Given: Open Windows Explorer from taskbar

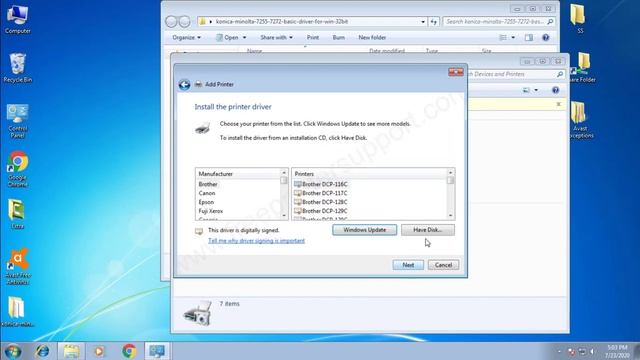Looking at the screenshot, I should [71, 351].
